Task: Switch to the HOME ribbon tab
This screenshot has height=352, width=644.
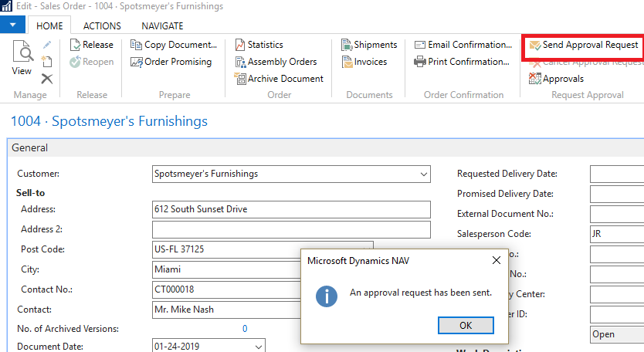Action: point(49,26)
